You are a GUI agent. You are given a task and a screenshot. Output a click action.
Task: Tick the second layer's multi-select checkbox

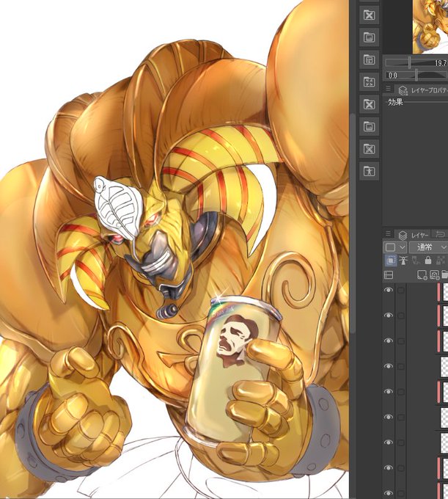(401, 316)
